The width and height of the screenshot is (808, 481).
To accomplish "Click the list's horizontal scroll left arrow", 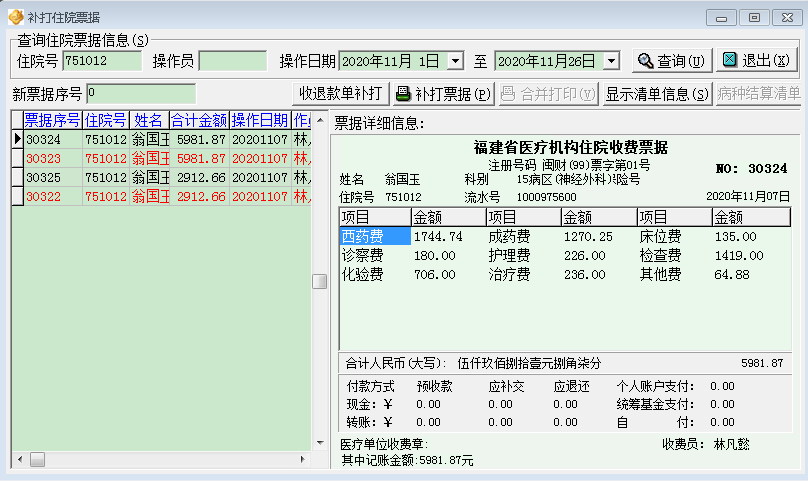I will point(20,459).
